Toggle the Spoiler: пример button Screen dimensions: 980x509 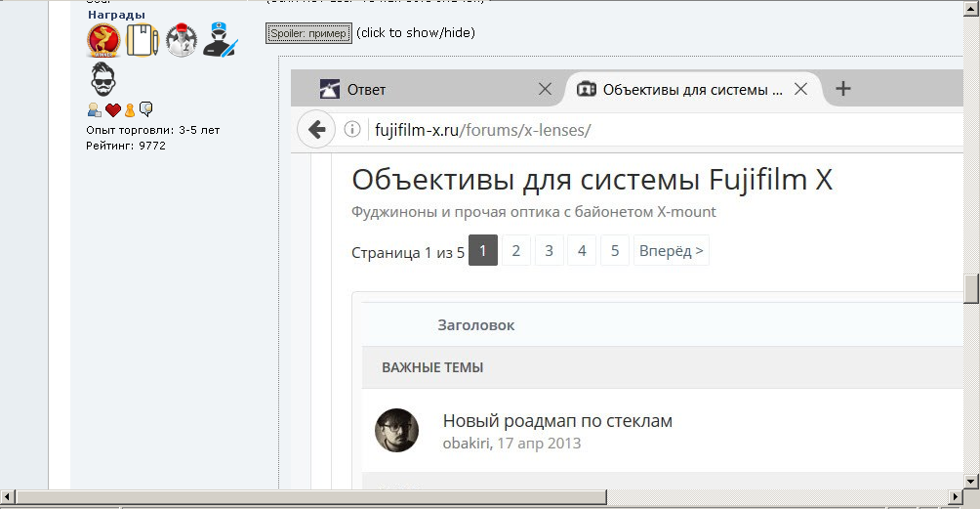(x=308, y=33)
